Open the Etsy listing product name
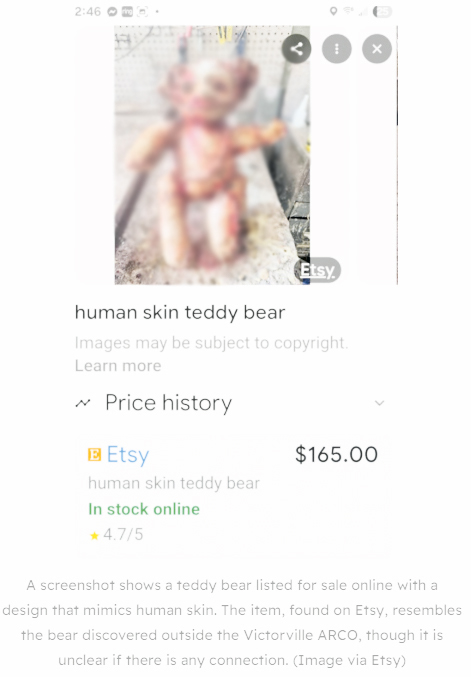This screenshot has width=471, height=677. click(x=174, y=483)
